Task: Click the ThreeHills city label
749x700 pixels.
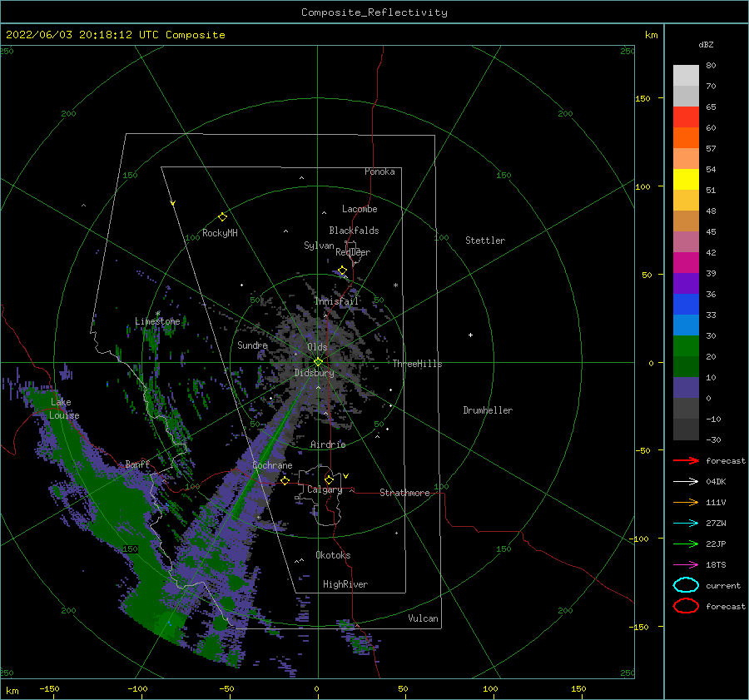Action: (x=417, y=364)
